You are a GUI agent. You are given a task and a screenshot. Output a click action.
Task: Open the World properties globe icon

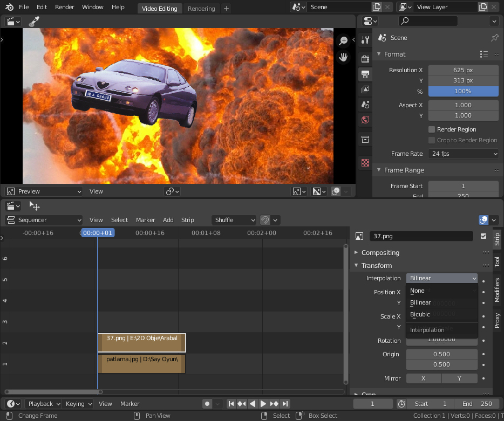[x=365, y=120]
